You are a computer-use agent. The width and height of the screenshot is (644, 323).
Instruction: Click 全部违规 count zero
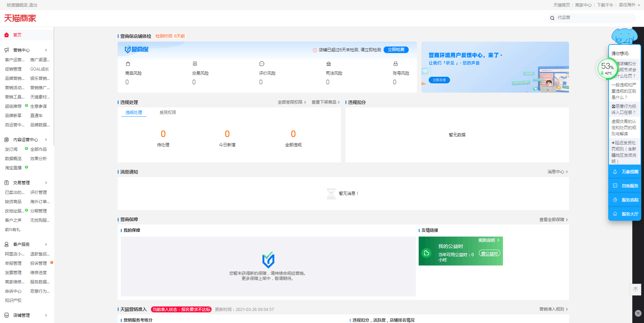(293, 134)
